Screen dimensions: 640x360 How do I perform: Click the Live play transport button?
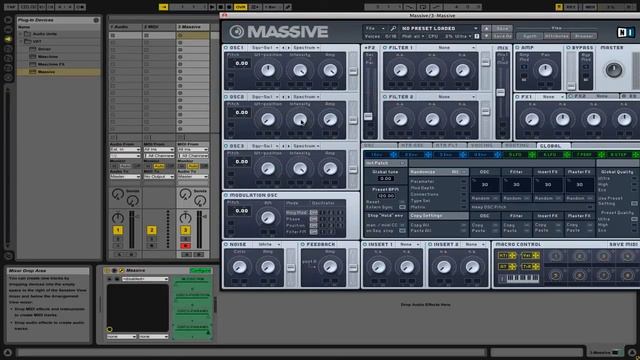pyautogui.click(x=212, y=7)
